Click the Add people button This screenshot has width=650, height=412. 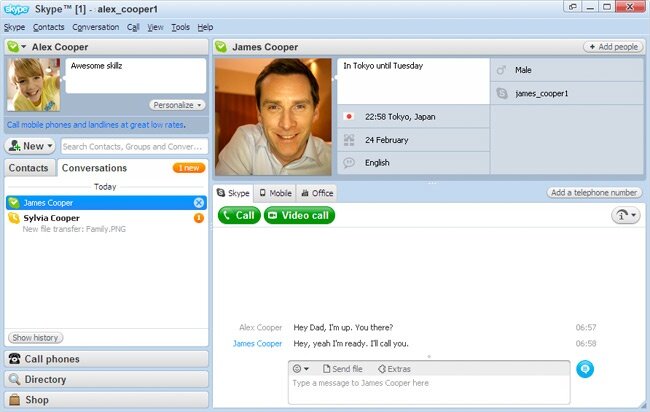pyautogui.click(x=613, y=47)
